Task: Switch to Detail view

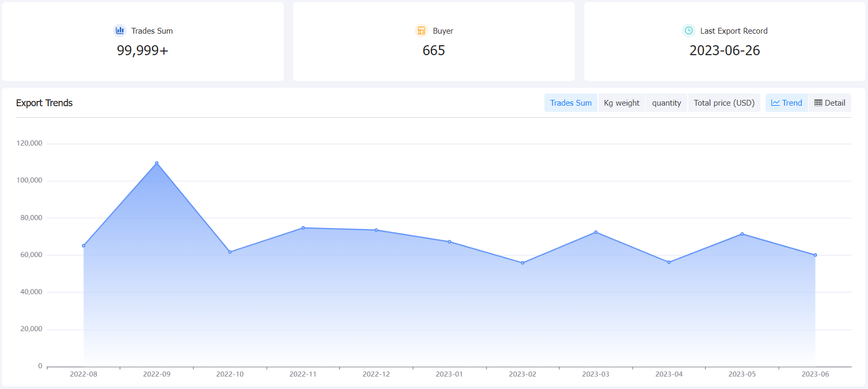Action: click(x=830, y=103)
